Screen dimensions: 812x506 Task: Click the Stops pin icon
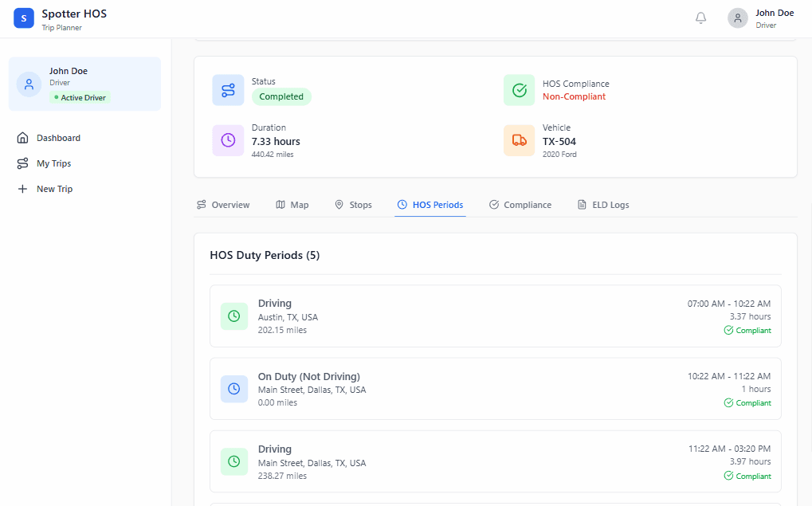click(x=339, y=205)
